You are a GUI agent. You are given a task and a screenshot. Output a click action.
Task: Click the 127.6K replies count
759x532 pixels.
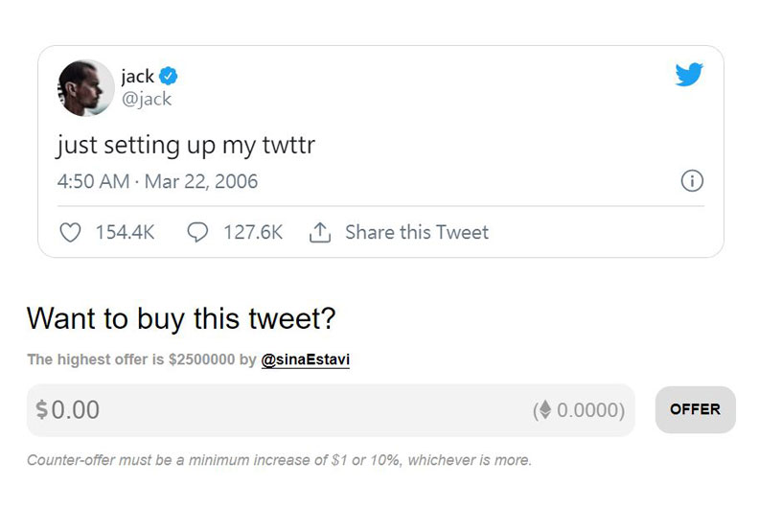click(252, 232)
